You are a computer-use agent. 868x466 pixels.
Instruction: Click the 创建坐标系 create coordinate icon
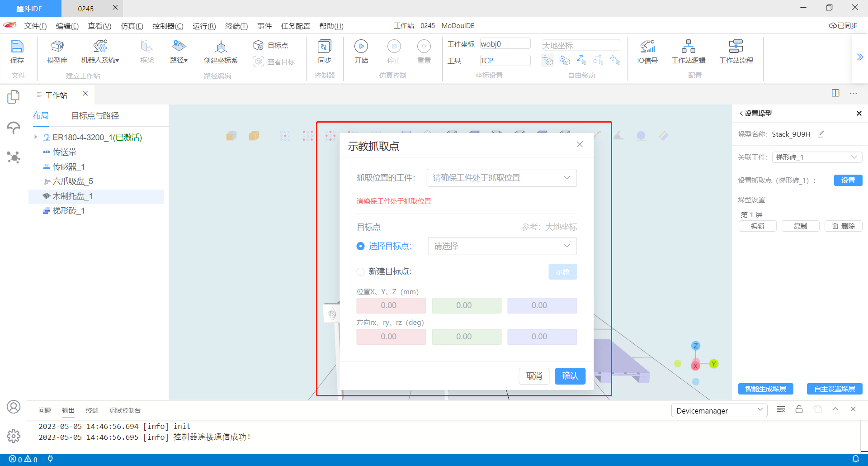(221, 47)
